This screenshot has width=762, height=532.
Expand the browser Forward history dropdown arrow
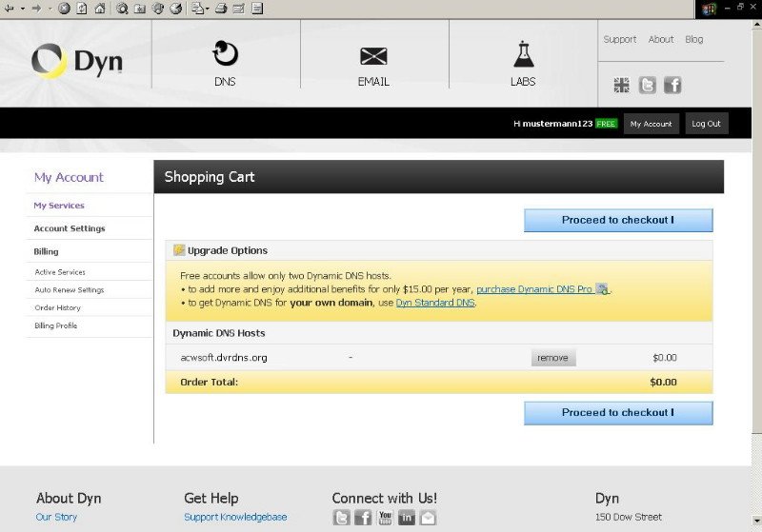tap(49, 9)
